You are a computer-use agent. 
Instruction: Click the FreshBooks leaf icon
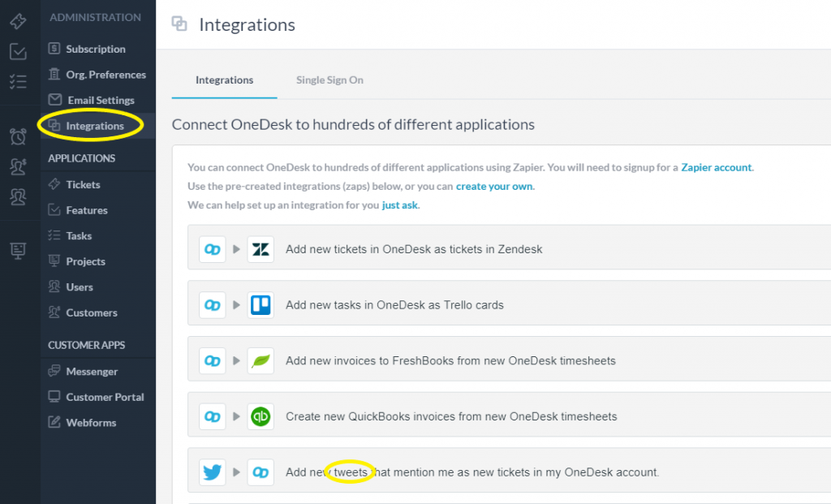tap(260, 360)
